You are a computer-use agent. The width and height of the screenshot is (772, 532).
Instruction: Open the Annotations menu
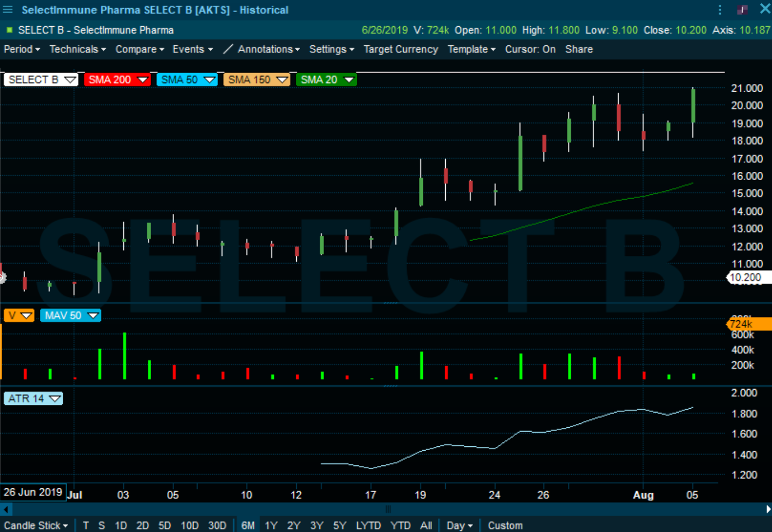268,49
